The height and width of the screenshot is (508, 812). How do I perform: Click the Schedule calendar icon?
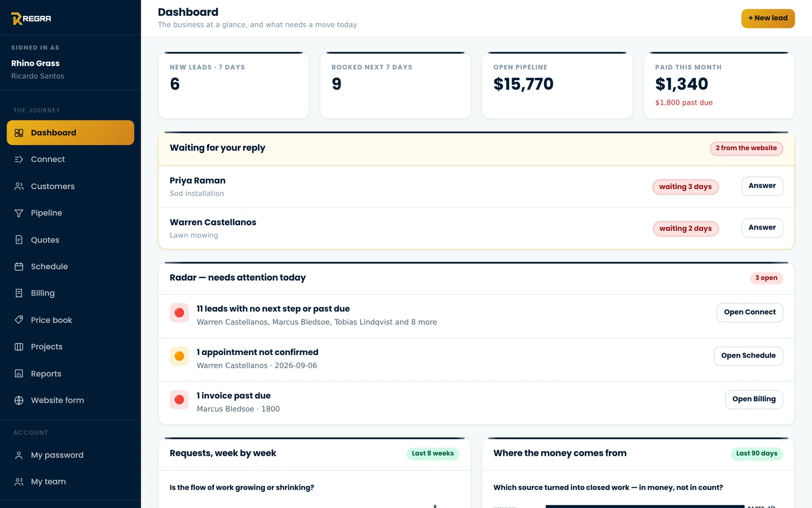(x=19, y=266)
